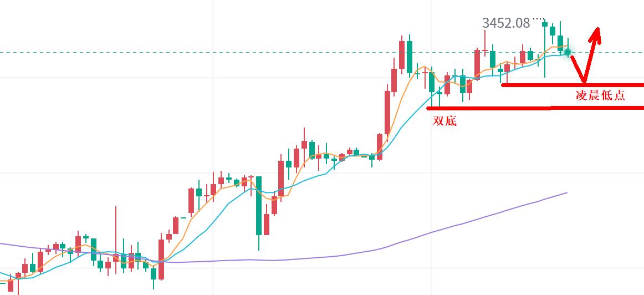
Task: Click the teal current-price dot marker
Action: pos(568,52)
